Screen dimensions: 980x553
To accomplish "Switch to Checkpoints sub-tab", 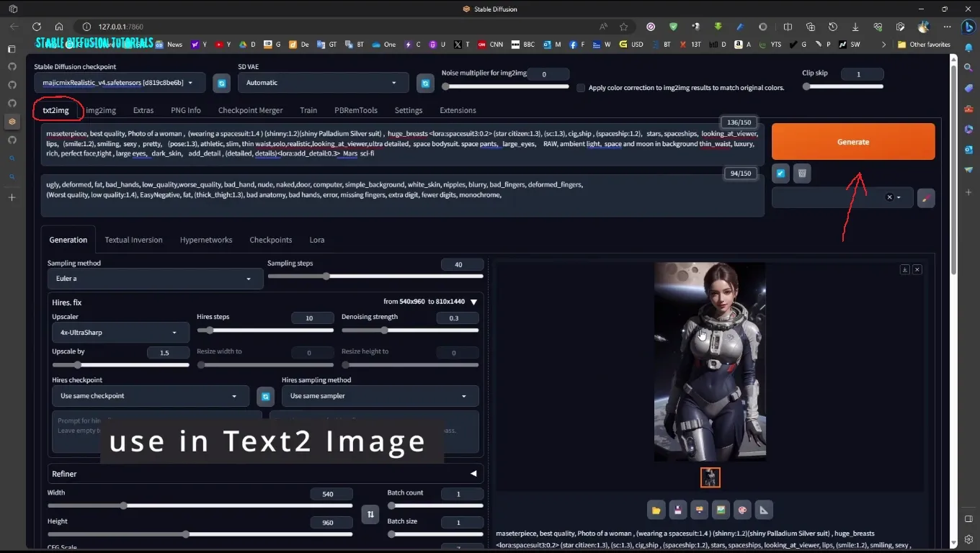I will coord(271,240).
